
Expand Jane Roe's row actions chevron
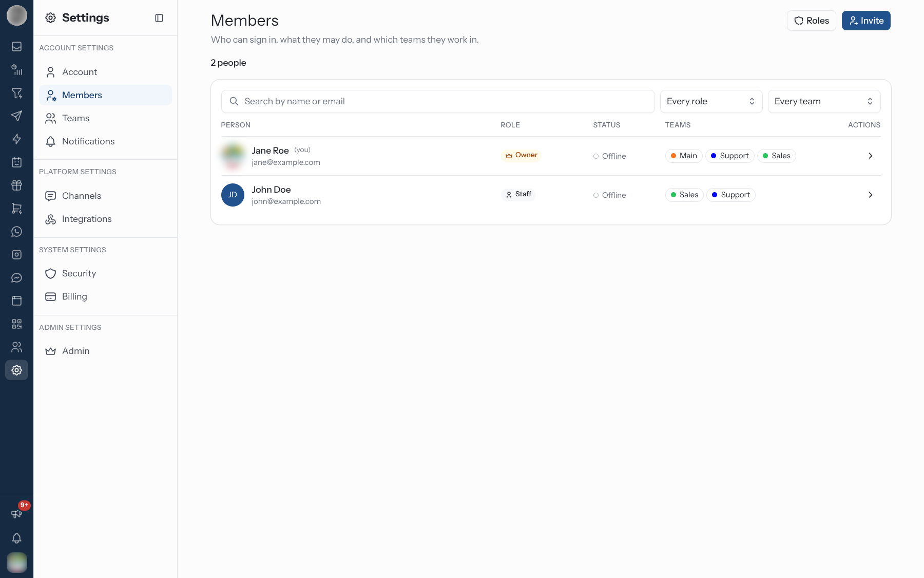pyautogui.click(x=870, y=156)
